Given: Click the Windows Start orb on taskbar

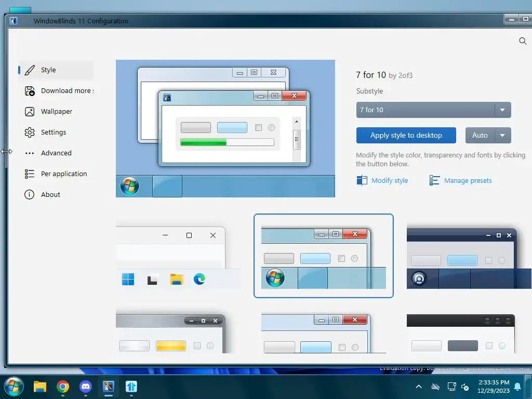Looking at the screenshot, I should 14,387.
